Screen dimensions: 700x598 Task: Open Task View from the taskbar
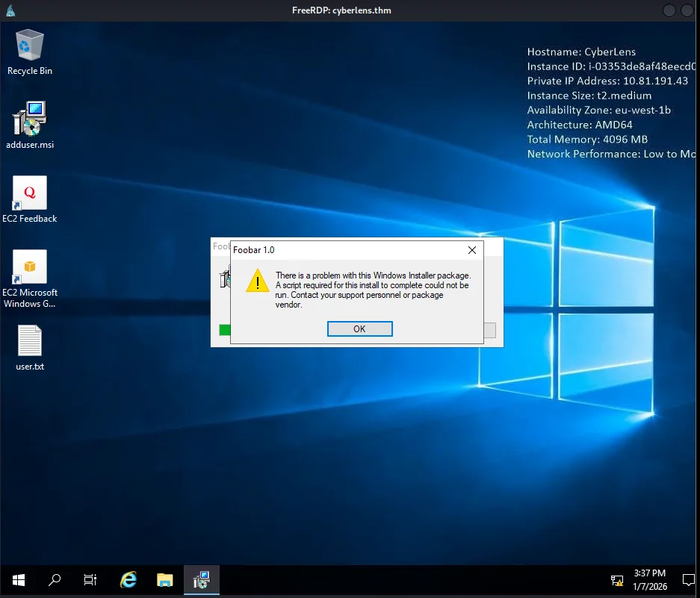pos(90,579)
